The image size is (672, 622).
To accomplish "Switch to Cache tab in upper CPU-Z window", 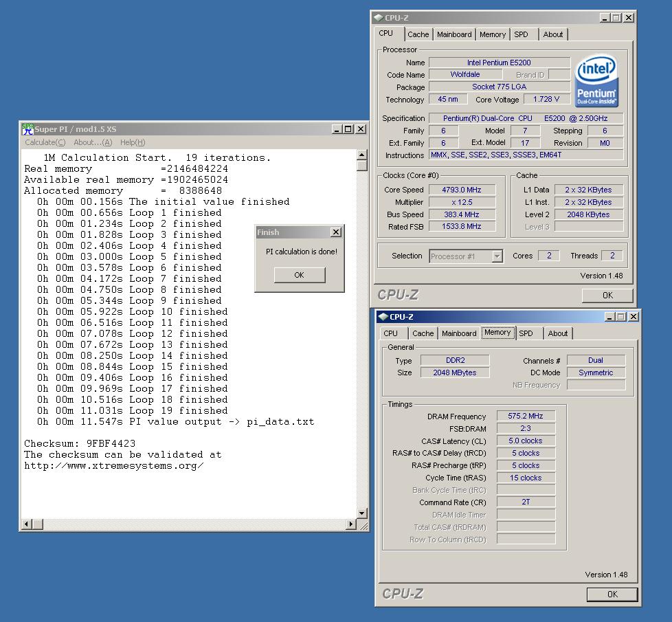I will pos(418,34).
